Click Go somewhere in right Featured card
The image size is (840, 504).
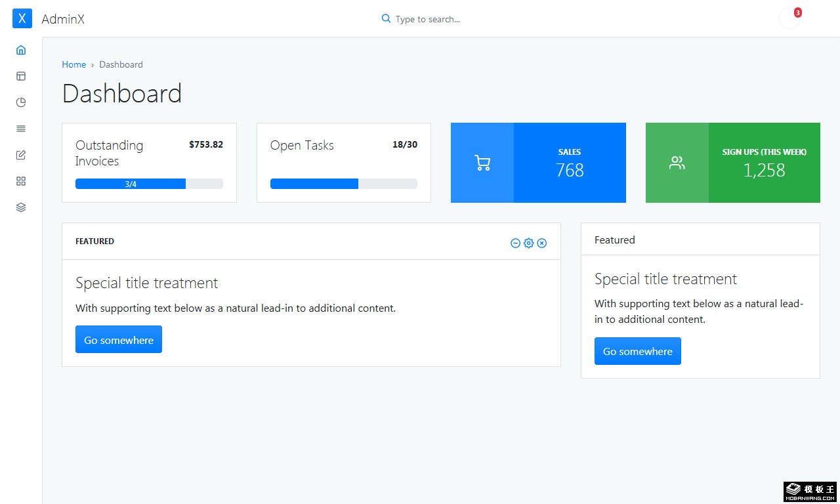coord(637,351)
